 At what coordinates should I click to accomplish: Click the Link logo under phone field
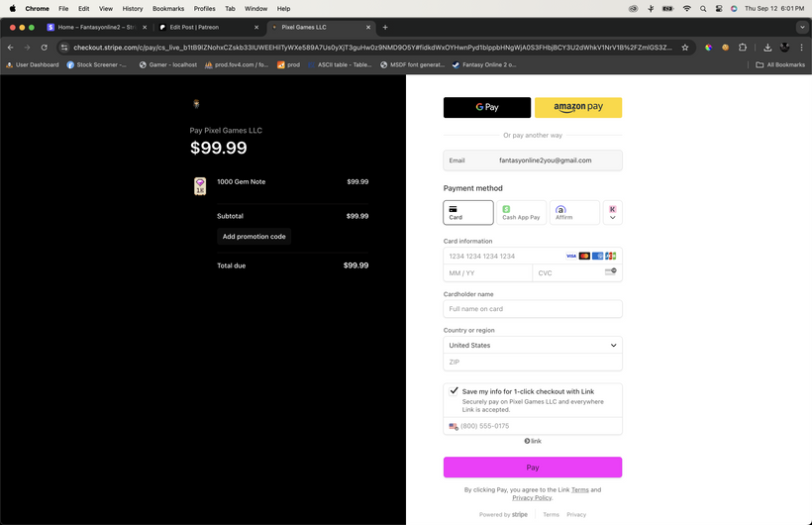[x=533, y=441]
